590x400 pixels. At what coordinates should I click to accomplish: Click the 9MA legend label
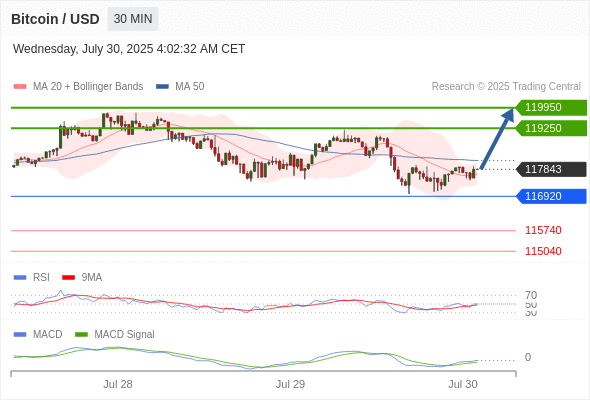coord(92,278)
